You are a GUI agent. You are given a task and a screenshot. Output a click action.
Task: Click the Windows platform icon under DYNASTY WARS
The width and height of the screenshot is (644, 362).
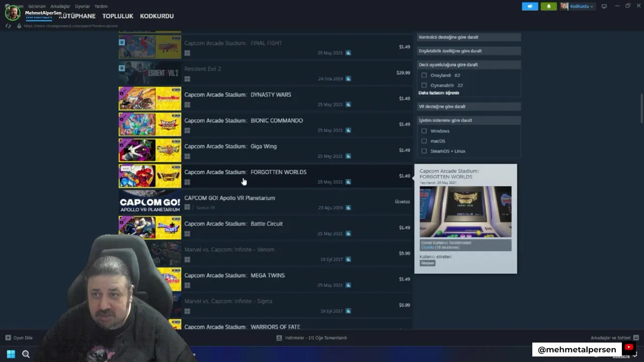click(187, 105)
